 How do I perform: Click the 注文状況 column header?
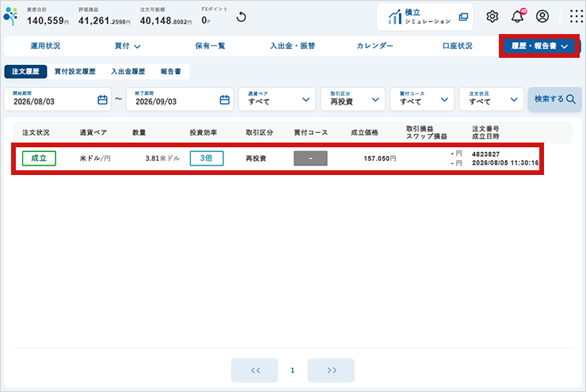[x=36, y=133]
